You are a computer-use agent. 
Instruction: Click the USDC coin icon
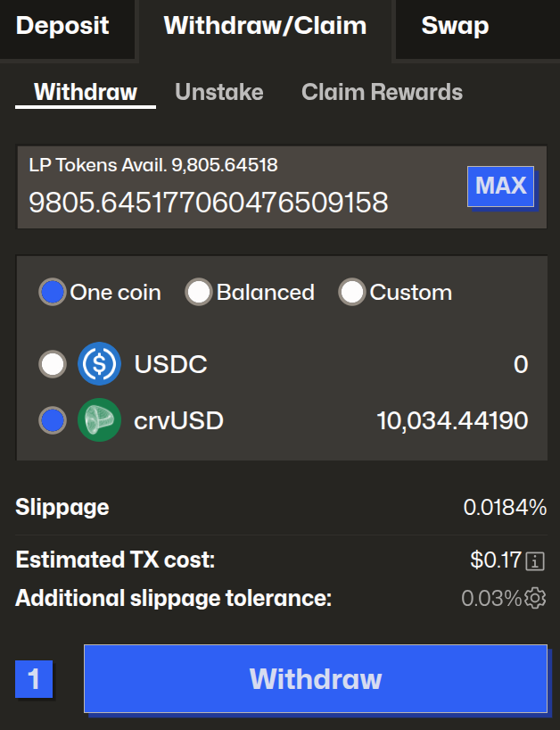coord(99,364)
